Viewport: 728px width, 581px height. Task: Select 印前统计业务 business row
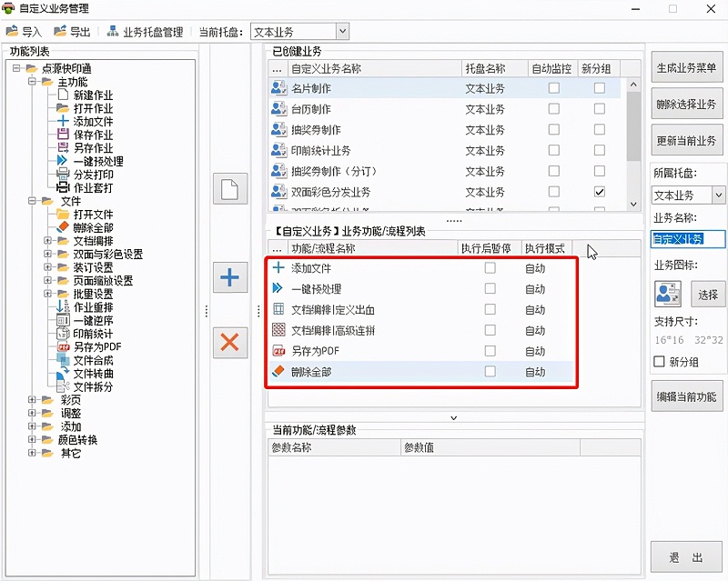[x=444, y=150]
